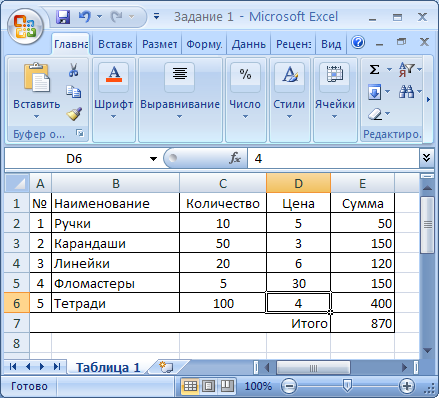Select column D header
The height and width of the screenshot is (398, 439).
[298, 183]
